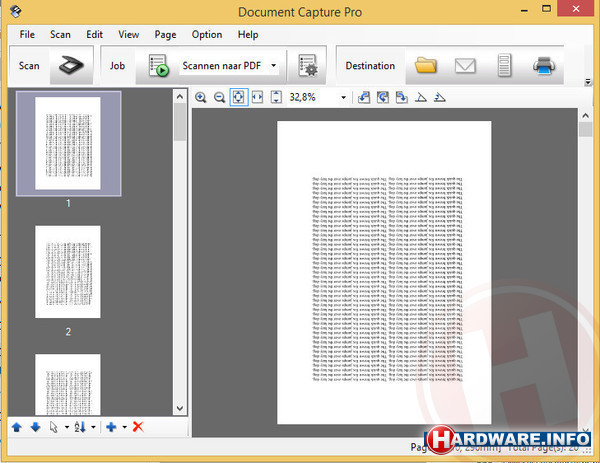Choose the folder destination icon
Screen dimensions: 600x463
426,65
